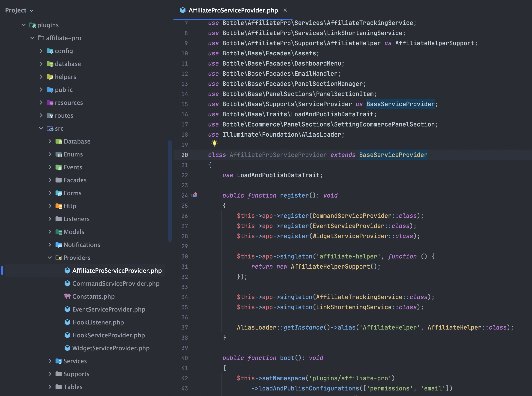Close the AffiliateProServiceProvider.php tab
This screenshot has height=396, width=532.
point(285,10)
